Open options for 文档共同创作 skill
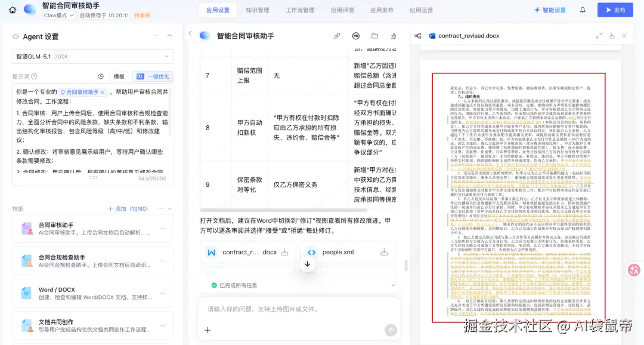644x345 pixels. tap(163, 325)
